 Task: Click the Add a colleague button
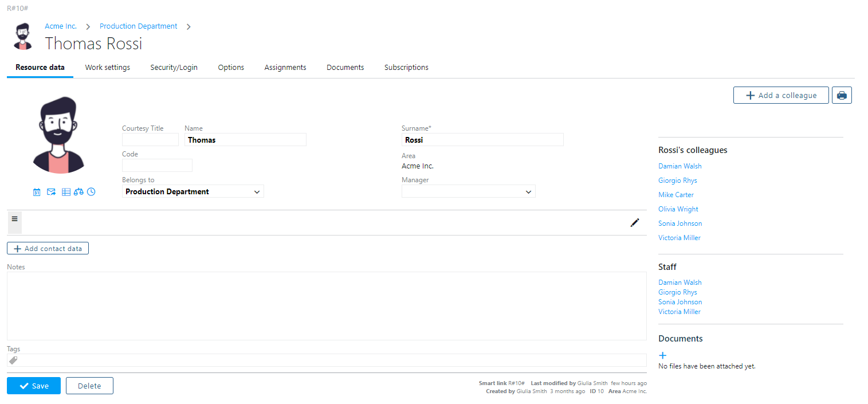781,96
